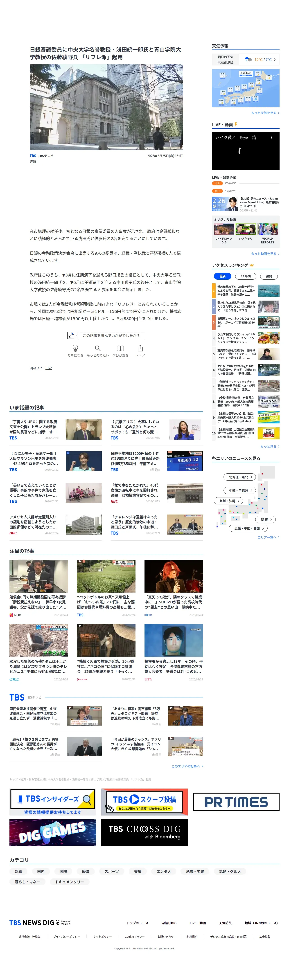Open the TBSインサイダーズ banner
The image size is (289, 980).
[x=52, y=802]
